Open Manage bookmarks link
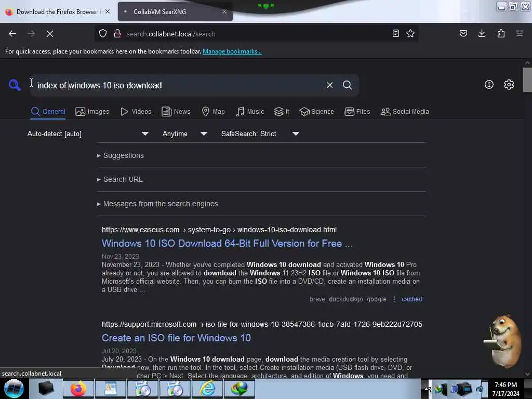 232,51
